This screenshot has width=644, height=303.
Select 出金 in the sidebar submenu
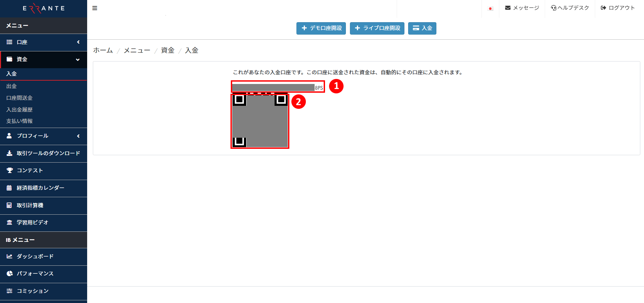point(11,86)
